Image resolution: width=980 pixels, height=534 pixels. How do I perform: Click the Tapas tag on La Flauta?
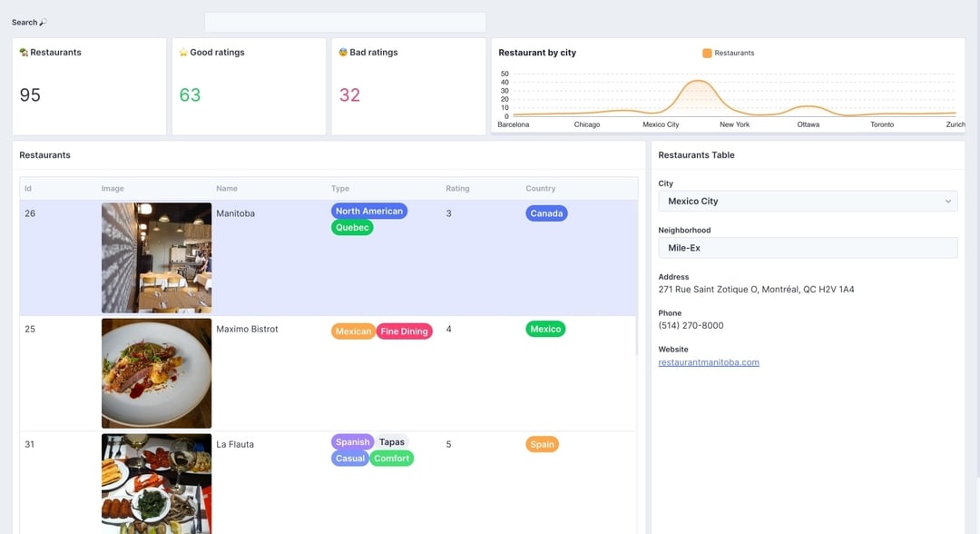tap(392, 441)
